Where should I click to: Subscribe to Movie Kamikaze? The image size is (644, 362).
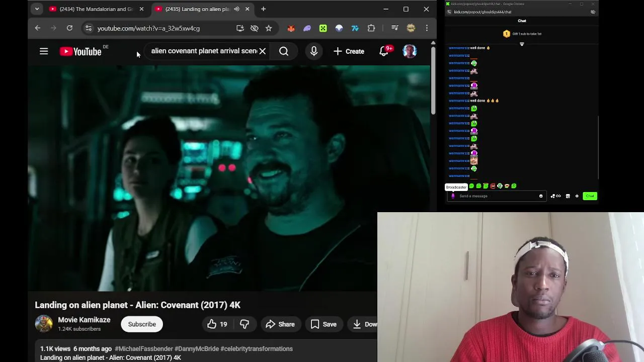(142, 324)
